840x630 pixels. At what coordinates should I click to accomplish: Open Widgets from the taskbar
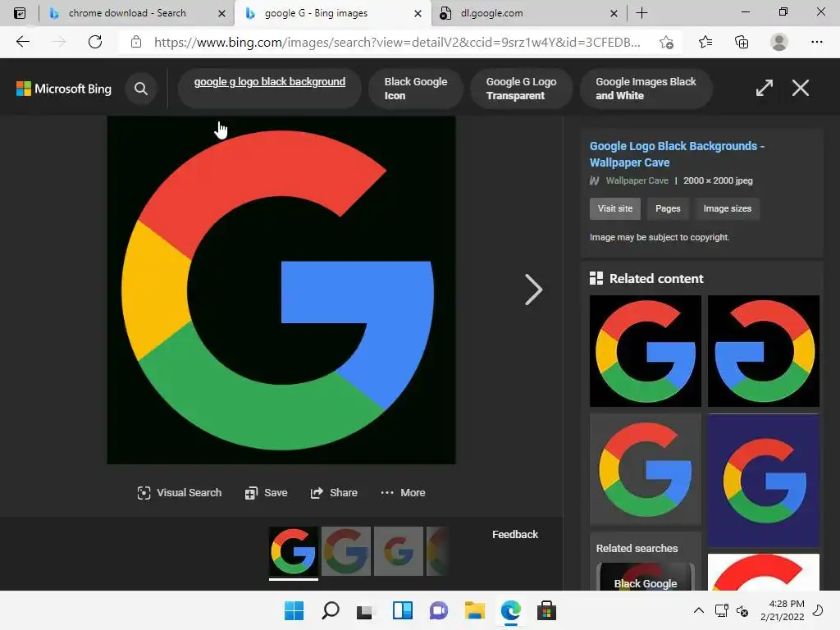tap(402, 610)
